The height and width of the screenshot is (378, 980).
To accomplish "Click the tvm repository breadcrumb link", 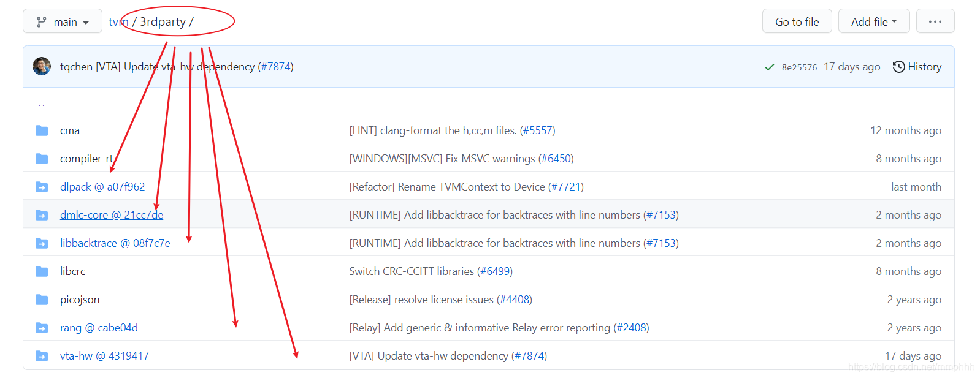I will (118, 21).
